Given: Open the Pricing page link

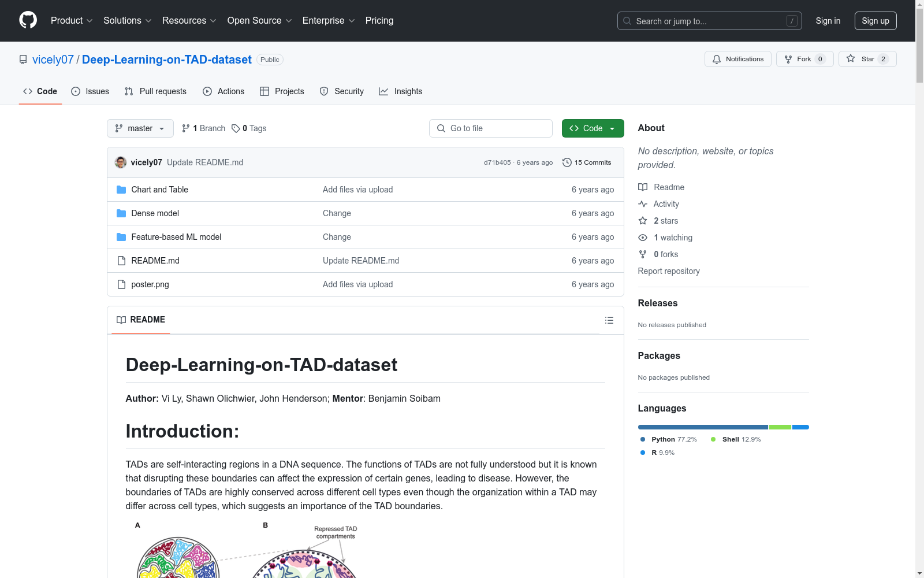Looking at the screenshot, I should click(379, 21).
